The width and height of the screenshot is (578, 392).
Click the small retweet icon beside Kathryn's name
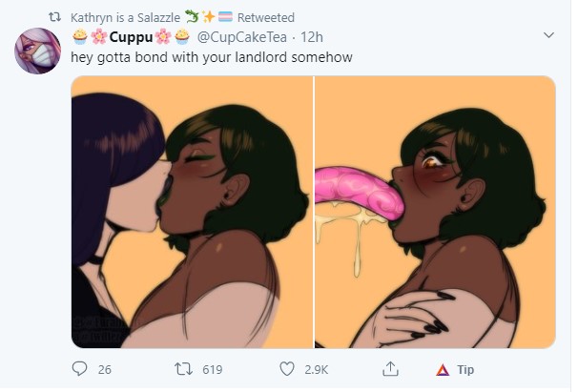(x=55, y=17)
